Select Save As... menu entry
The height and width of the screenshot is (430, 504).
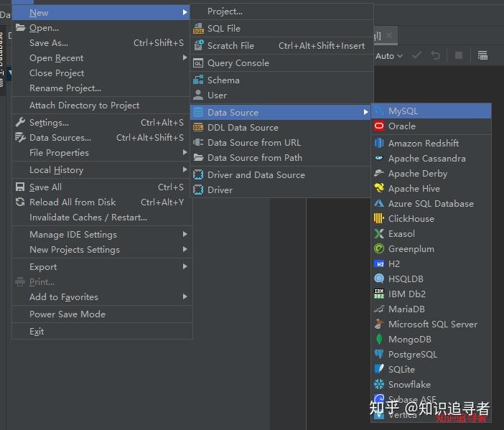pos(102,43)
